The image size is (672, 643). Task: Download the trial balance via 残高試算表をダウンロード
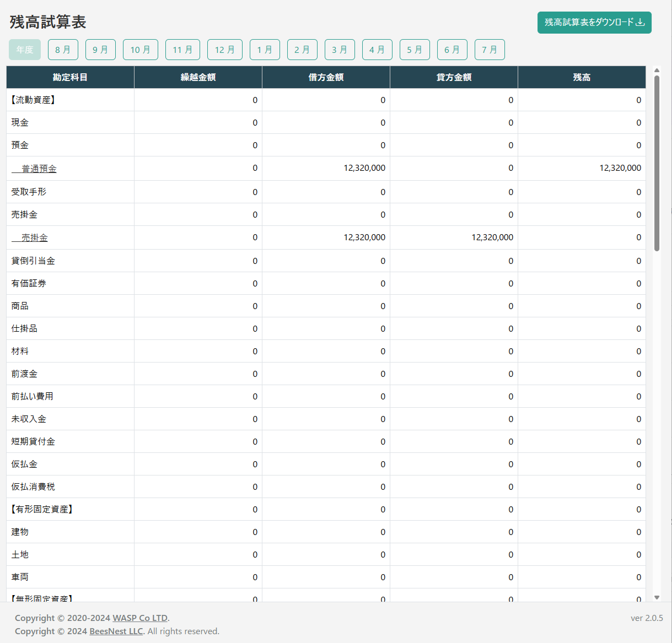(x=594, y=23)
